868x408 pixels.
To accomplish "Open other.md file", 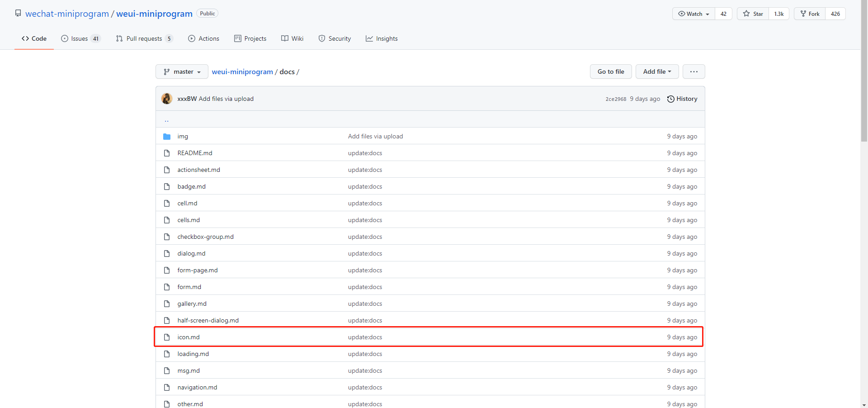I will click(x=190, y=404).
